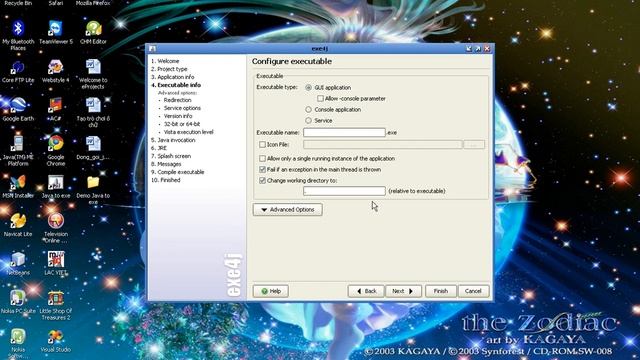Check Allow only a single running instance
This screenshot has width=640, height=360.
point(262,158)
